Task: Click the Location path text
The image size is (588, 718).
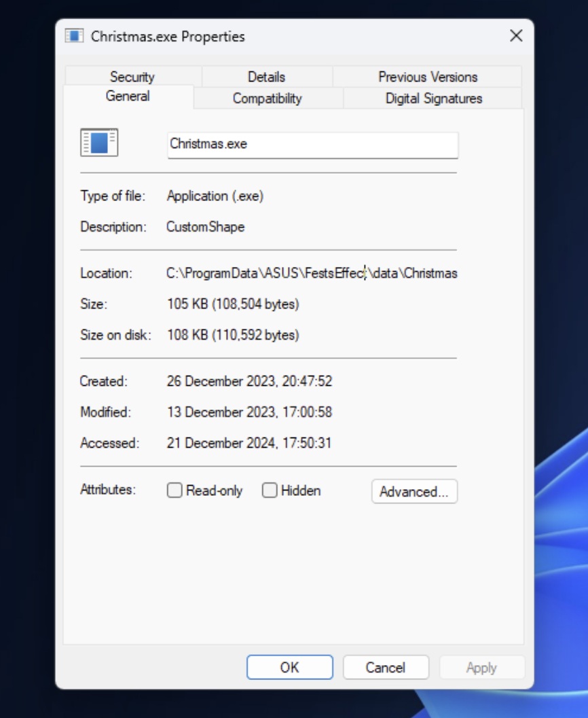Action: (x=312, y=273)
